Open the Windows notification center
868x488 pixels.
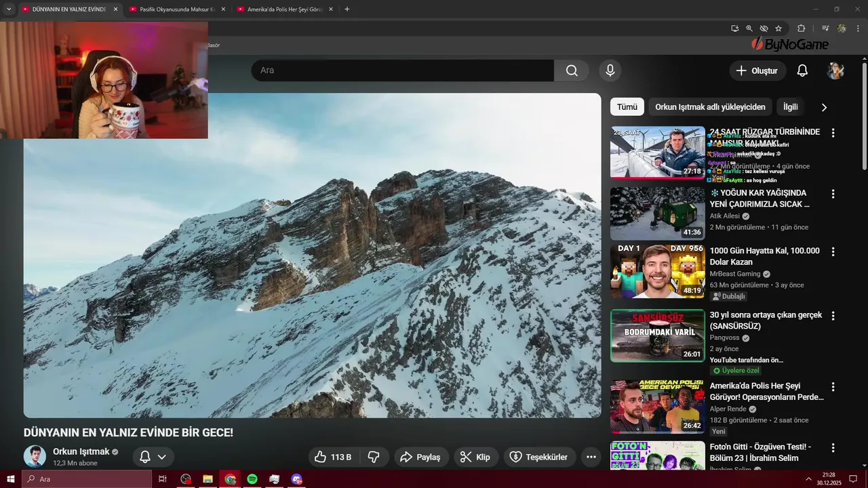(x=854, y=479)
